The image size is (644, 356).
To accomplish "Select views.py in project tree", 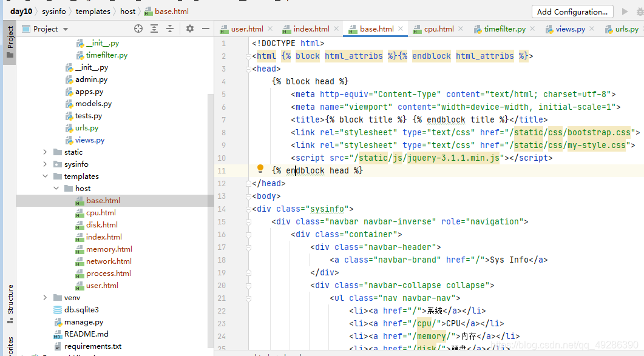I will (90, 140).
